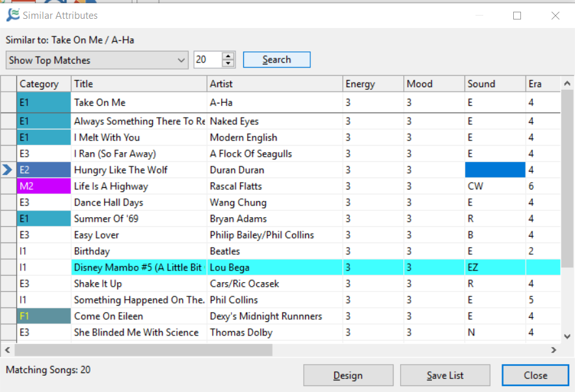Sort by the Energy column header
The width and height of the screenshot is (575, 392).
point(373,84)
